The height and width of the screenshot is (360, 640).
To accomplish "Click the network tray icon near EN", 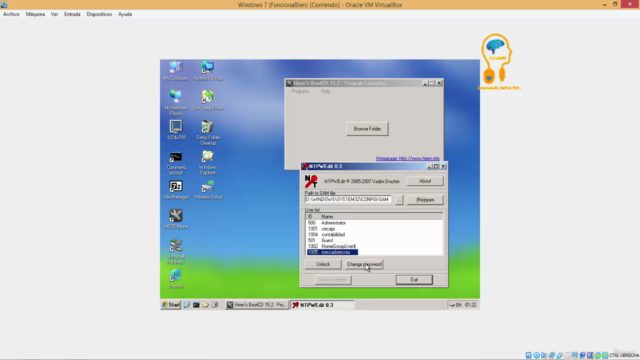I will (x=452, y=305).
